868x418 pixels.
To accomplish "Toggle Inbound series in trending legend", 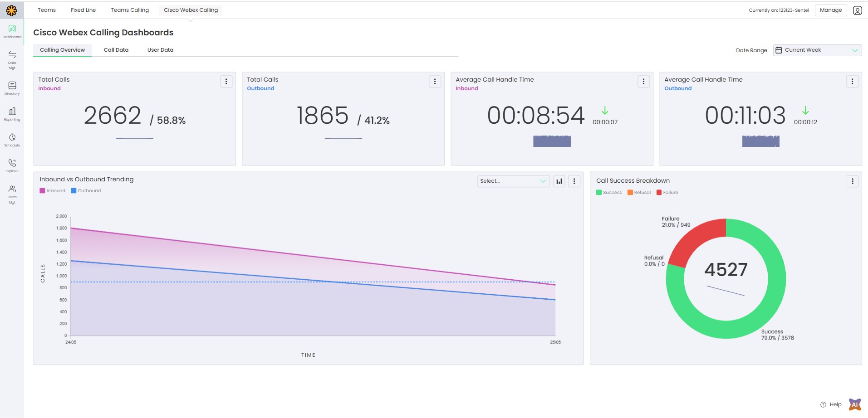I will click(x=53, y=191).
